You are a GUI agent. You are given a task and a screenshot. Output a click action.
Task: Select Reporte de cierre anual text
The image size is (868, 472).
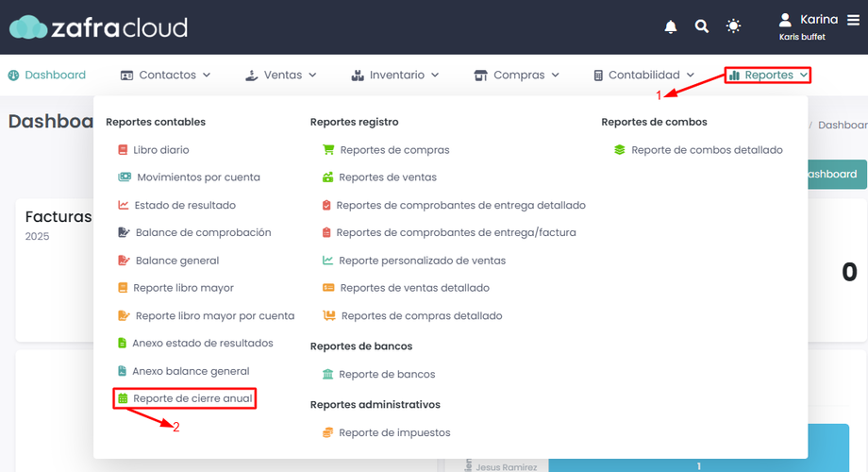pyautogui.click(x=192, y=398)
